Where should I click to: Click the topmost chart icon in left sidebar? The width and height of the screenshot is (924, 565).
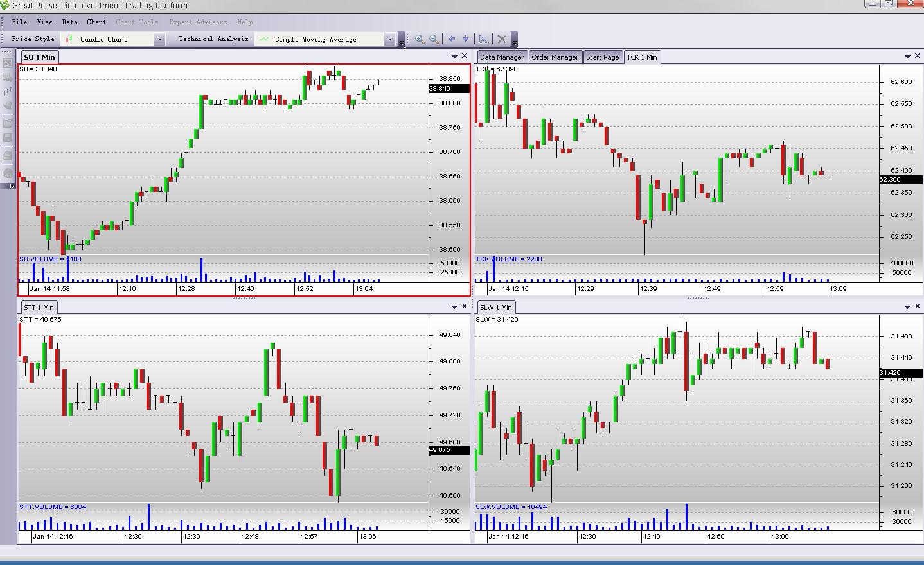(8, 63)
